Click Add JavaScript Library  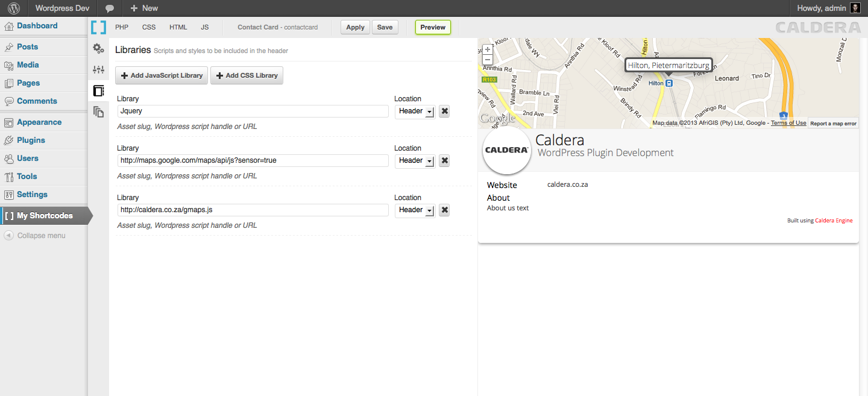point(162,75)
